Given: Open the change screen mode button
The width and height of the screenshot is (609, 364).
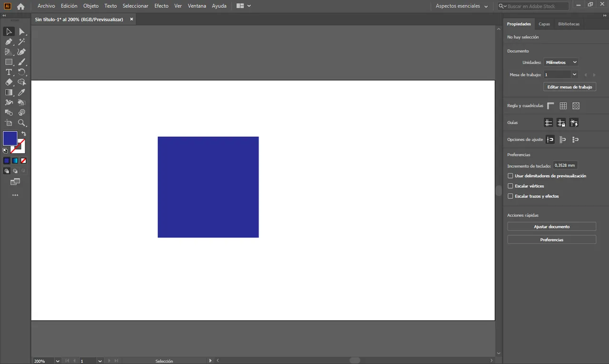Looking at the screenshot, I should coord(15,182).
